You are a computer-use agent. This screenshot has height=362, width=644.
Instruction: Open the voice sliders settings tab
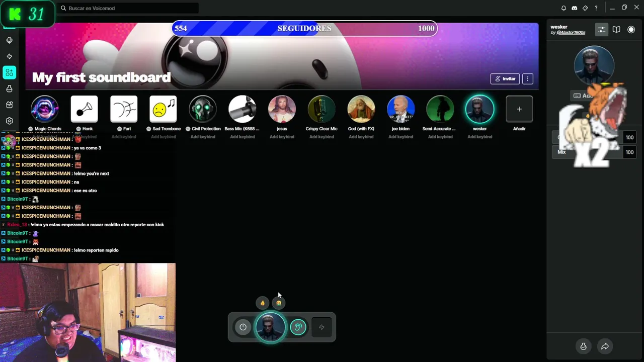coord(602,30)
